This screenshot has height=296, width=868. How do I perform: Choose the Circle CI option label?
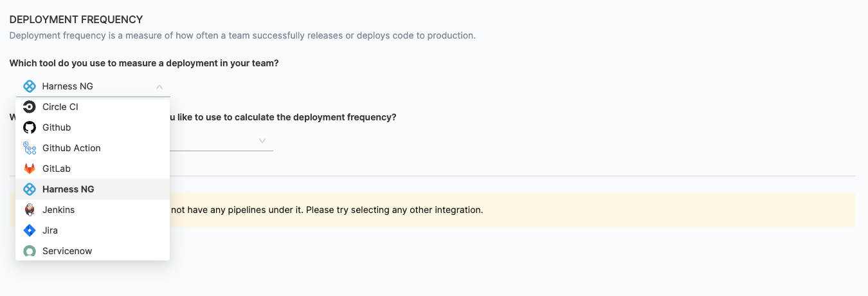[x=60, y=107]
